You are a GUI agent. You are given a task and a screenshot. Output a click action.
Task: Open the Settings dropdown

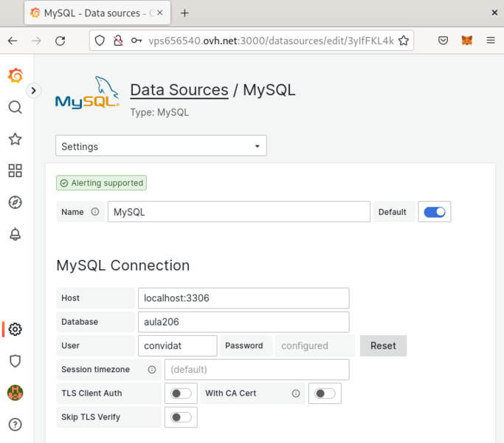click(161, 145)
